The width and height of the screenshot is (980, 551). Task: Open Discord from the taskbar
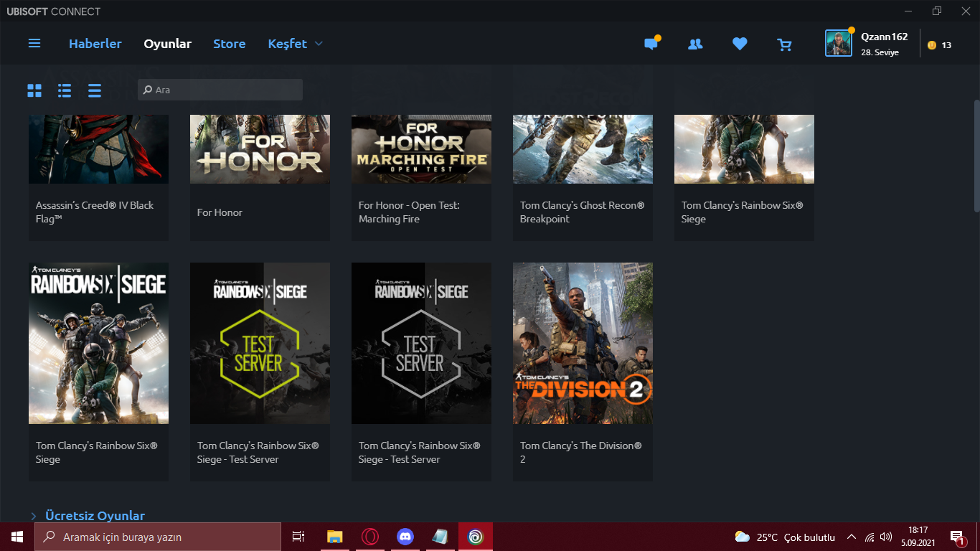405,537
